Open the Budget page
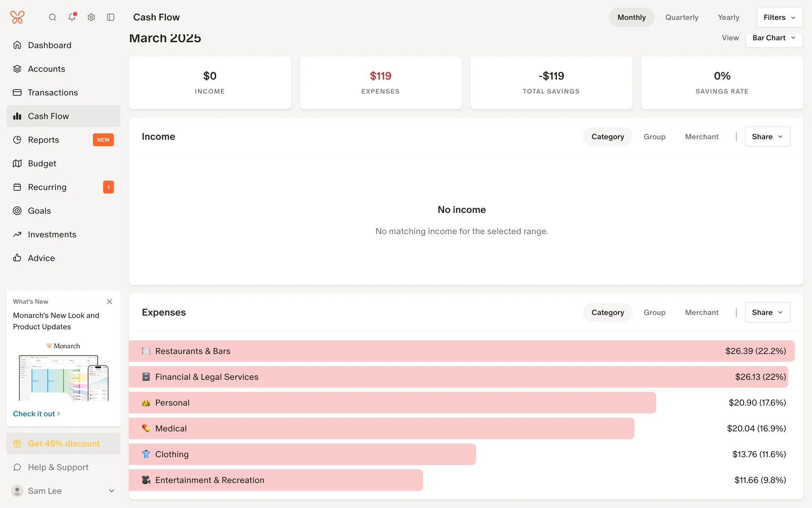 point(42,163)
